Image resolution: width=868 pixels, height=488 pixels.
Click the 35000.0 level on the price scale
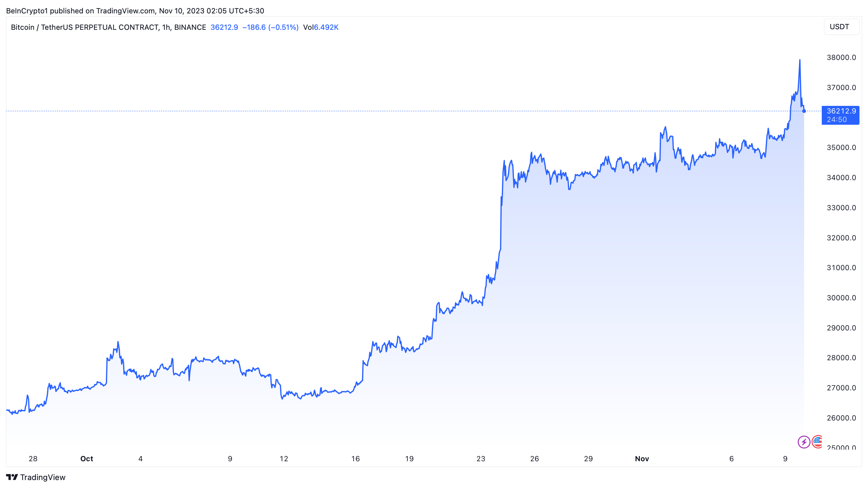pyautogui.click(x=841, y=148)
